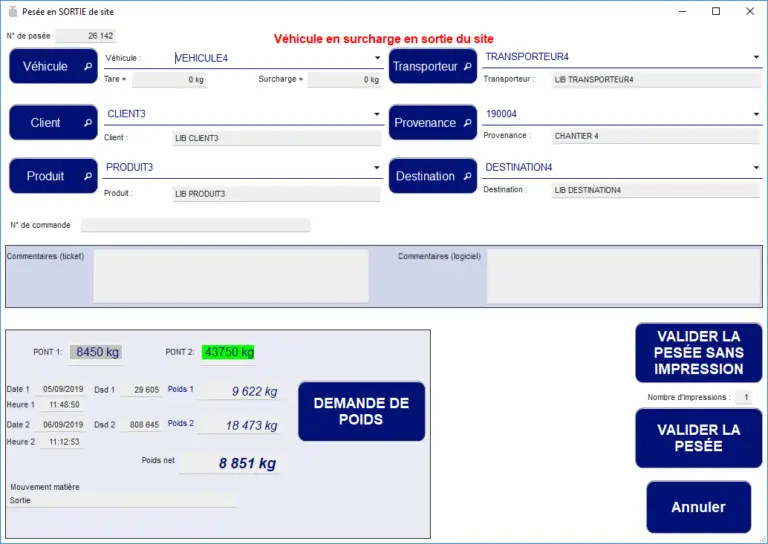Click the Tare value field
Image resolution: width=768 pixels, height=544 pixels.
pos(169,80)
